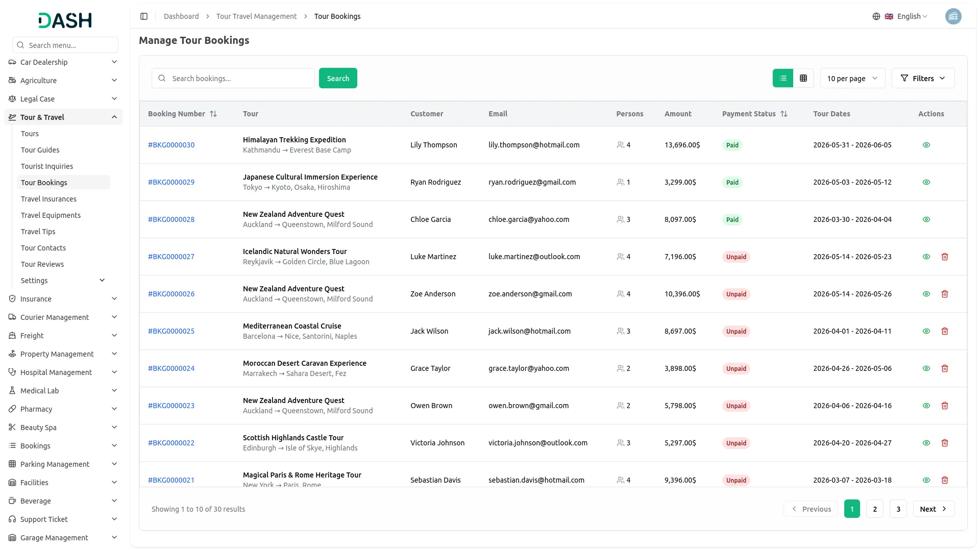Viewport: 980px width, 551px height.
Task: Switch to grid view layout
Action: pos(803,78)
